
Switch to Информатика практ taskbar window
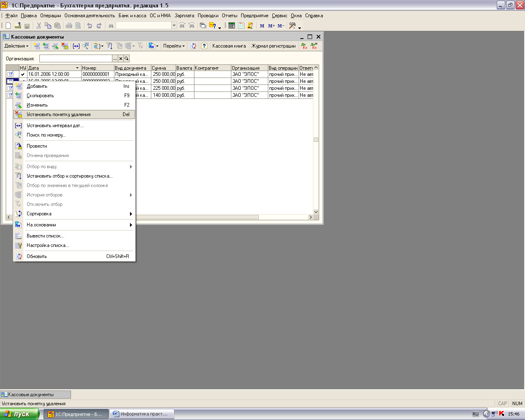(x=142, y=414)
